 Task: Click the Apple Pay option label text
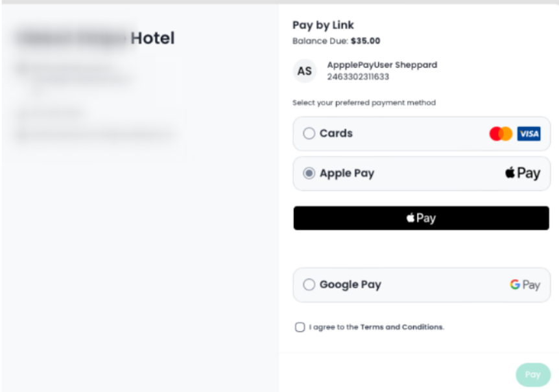pyautogui.click(x=347, y=173)
